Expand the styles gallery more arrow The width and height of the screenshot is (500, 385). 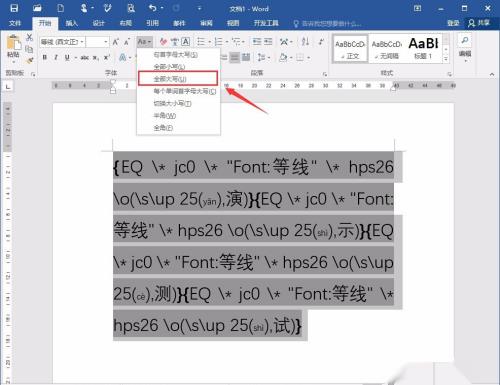(446, 59)
